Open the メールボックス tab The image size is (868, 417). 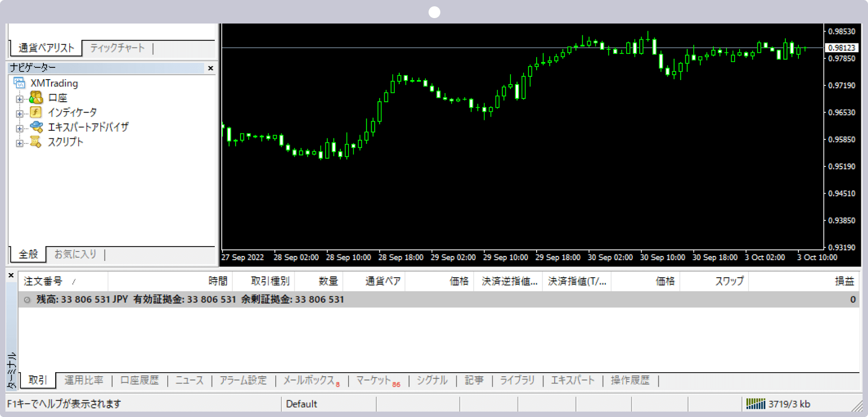coord(311,380)
